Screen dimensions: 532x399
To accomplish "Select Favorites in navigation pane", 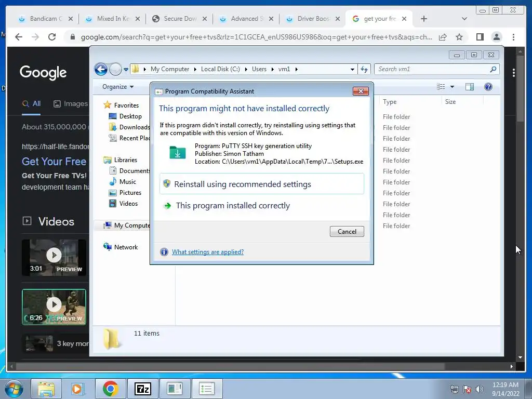I will [121, 105].
